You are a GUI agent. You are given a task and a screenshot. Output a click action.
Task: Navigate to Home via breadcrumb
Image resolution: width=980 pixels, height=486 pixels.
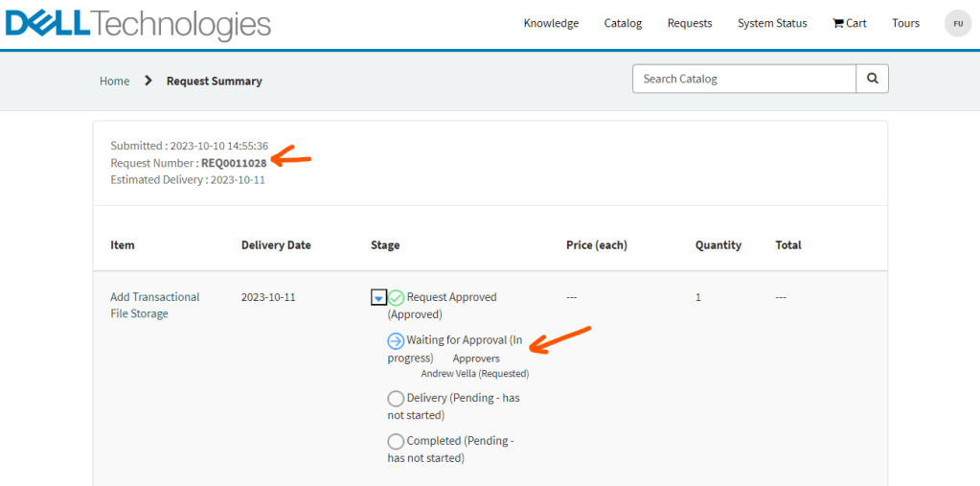(x=114, y=81)
